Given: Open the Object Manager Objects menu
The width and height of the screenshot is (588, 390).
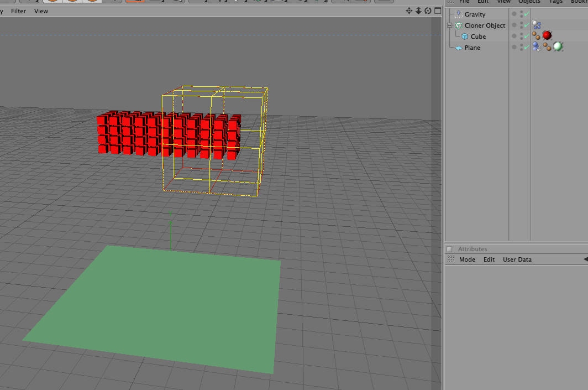Looking at the screenshot, I should tap(529, 2).
